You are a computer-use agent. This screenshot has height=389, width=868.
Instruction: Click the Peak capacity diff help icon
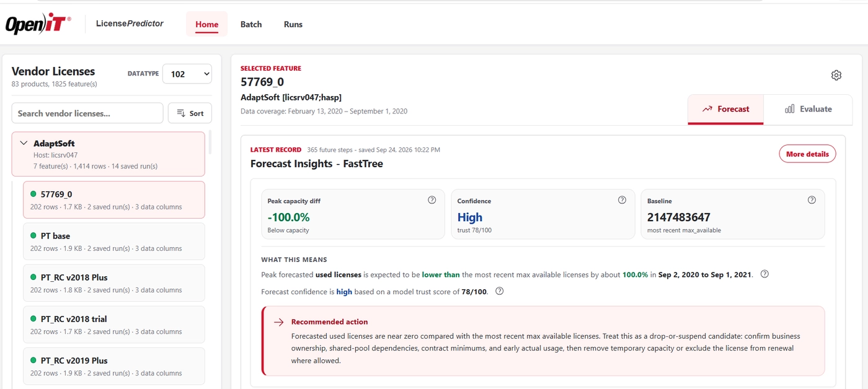click(432, 200)
